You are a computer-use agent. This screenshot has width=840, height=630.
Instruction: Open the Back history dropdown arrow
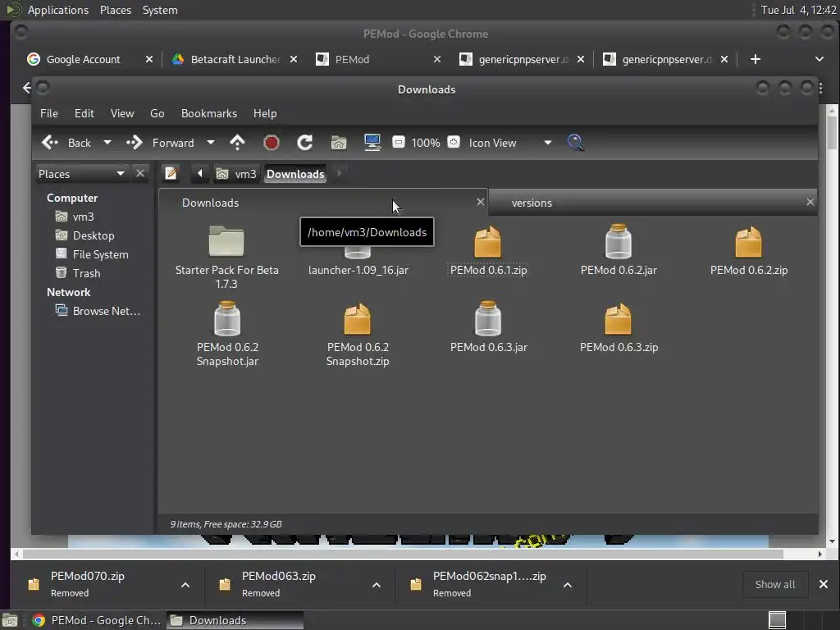pyautogui.click(x=107, y=143)
